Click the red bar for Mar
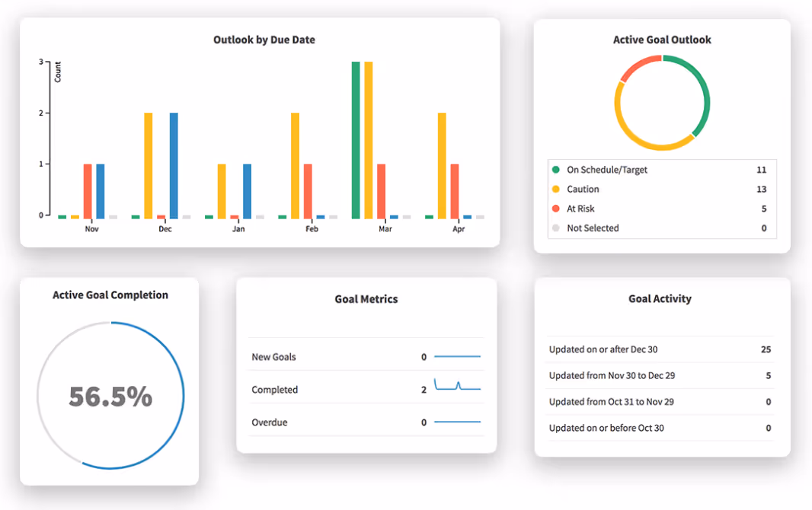The image size is (812, 510). [x=381, y=191]
